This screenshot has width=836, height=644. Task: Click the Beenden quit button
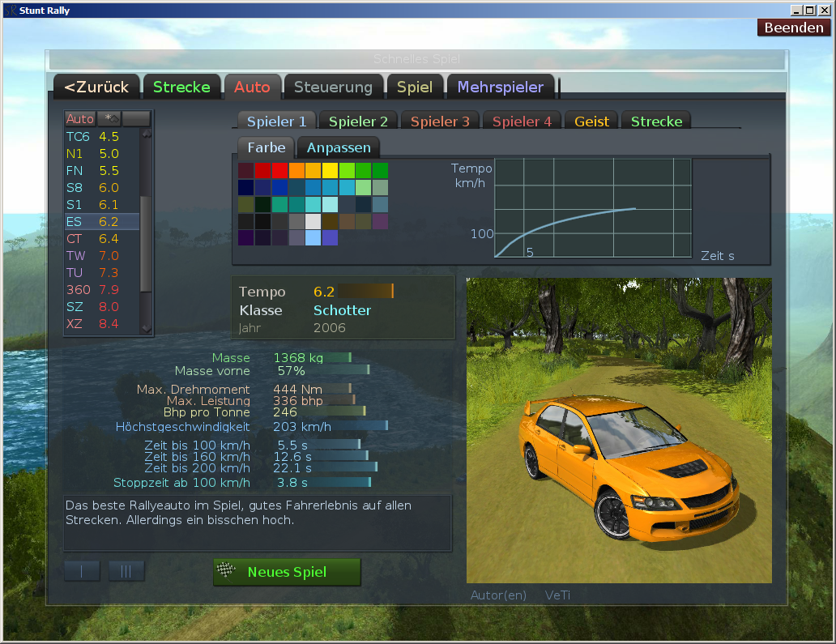click(x=794, y=28)
